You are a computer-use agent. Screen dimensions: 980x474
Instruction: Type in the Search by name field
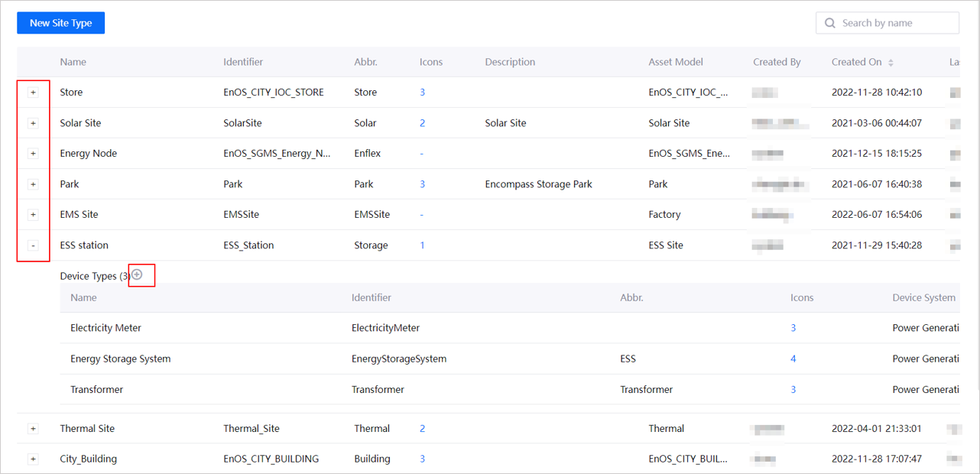tap(896, 23)
